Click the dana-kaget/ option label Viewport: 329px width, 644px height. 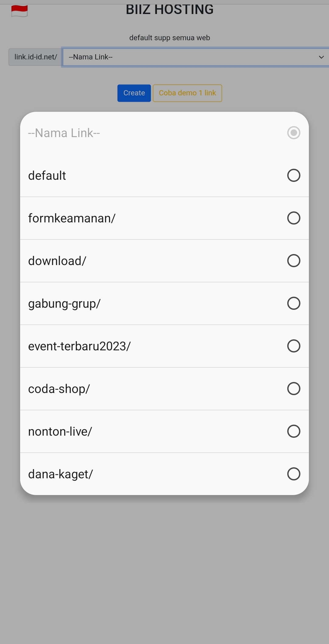tap(61, 474)
